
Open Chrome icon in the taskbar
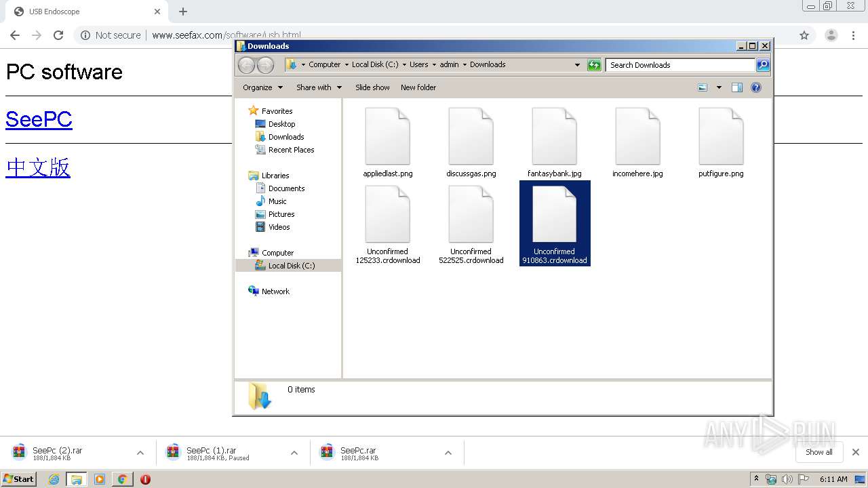(x=122, y=479)
